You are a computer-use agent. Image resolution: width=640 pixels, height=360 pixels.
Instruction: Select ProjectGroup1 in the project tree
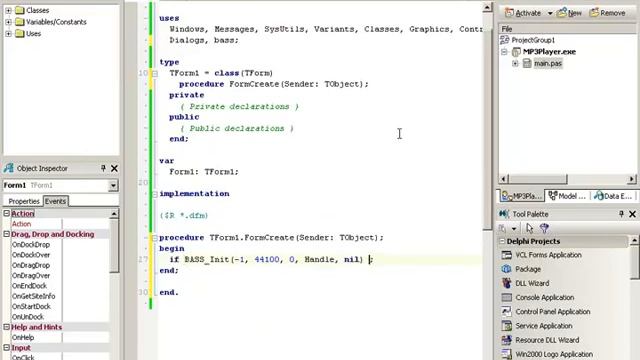tap(533, 40)
